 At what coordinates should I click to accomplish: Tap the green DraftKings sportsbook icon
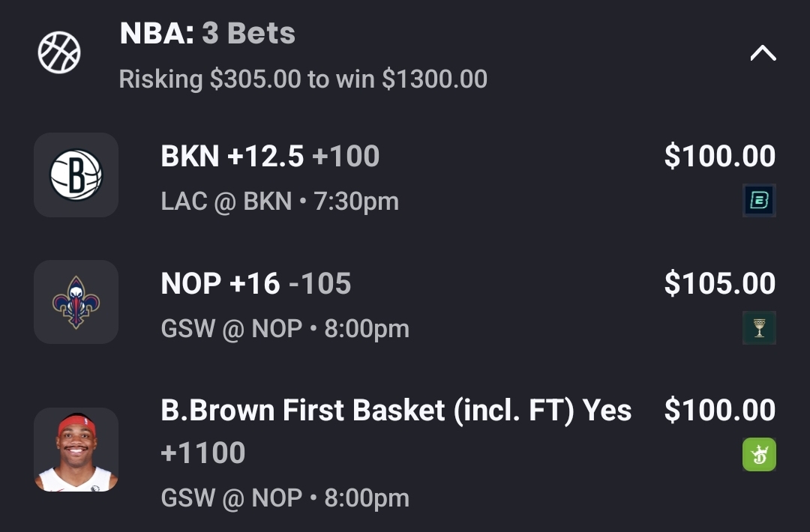click(759, 455)
